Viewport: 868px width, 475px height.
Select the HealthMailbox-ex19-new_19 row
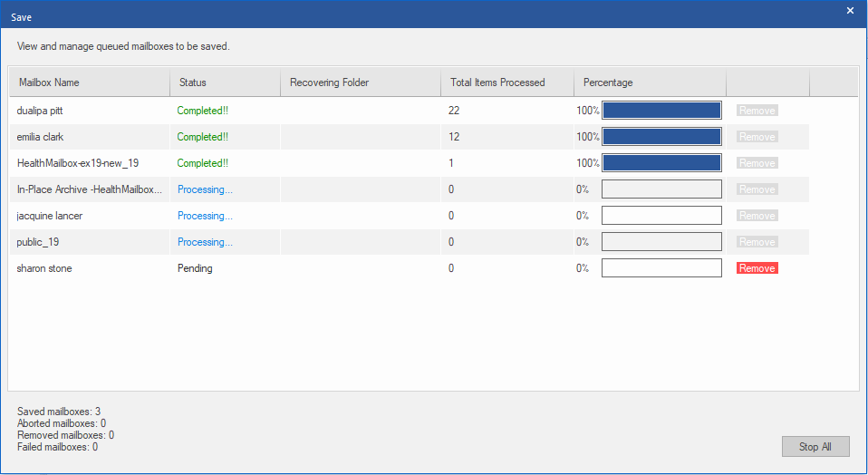tap(410, 163)
